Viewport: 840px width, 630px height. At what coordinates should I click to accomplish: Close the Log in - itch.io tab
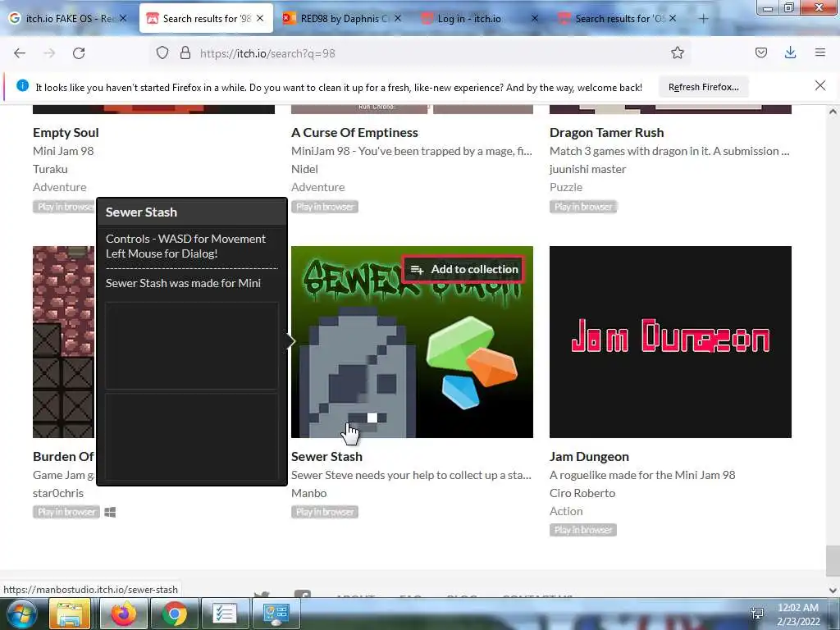[535, 19]
